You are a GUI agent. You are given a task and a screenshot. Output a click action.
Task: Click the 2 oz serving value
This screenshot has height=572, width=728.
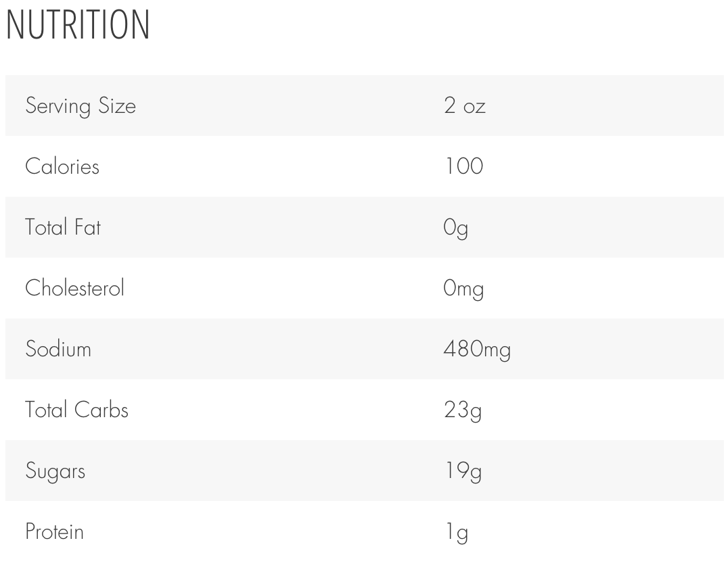pyautogui.click(x=465, y=105)
